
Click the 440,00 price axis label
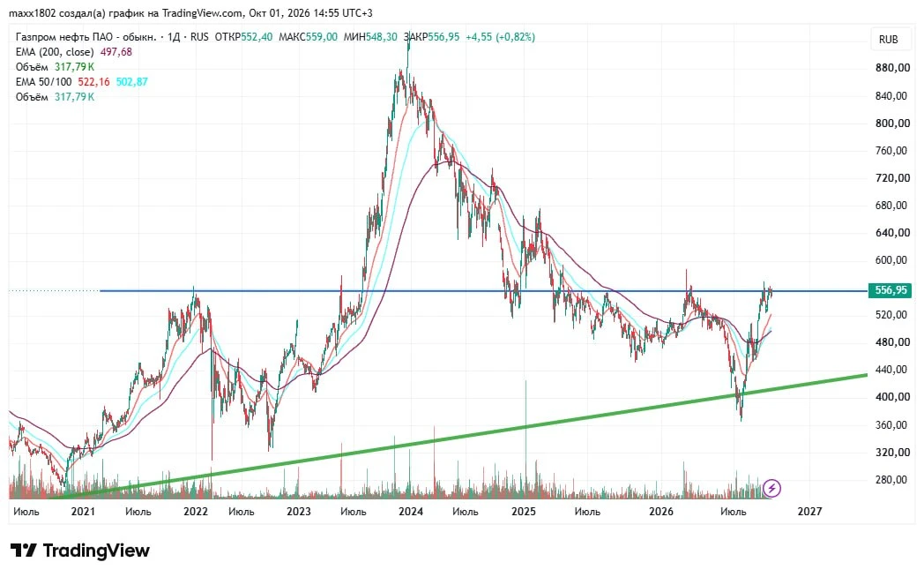click(x=892, y=370)
